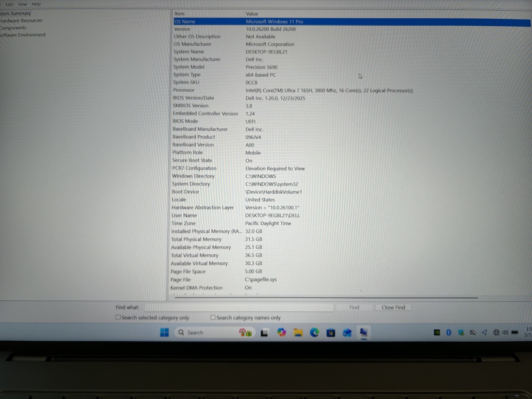Open File Explorer from the taskbar
532x399 pixels.
coord(298,332)
